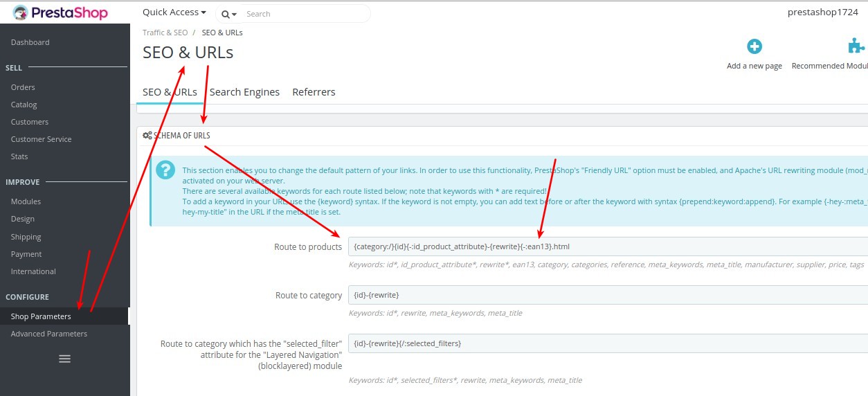Click the Route to category label
868x396 pixels.
coord(309,295)
